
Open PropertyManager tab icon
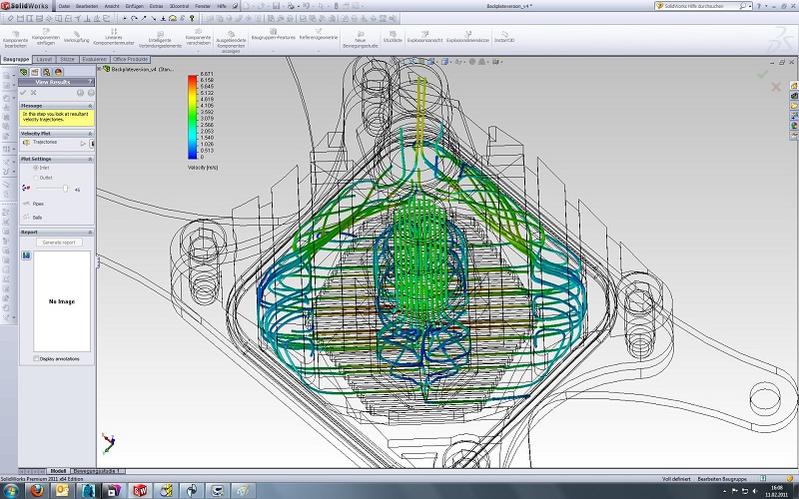35,72
